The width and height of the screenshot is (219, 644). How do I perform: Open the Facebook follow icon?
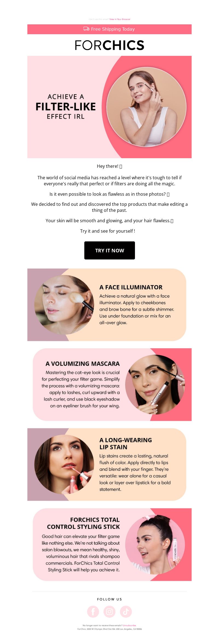click(x=93, y=611)
